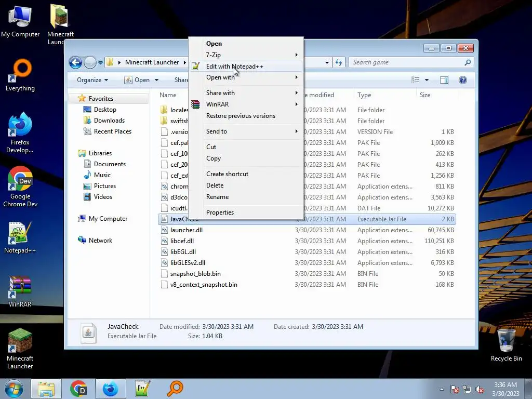The image size is (532, 399).
Task: Choose Restore previous versions
Action: coord(246,116)
